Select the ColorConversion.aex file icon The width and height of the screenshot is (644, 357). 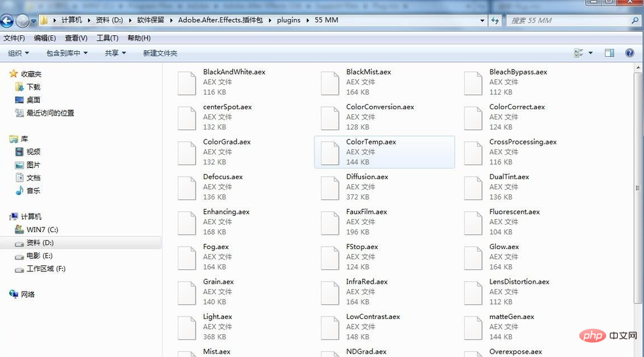click(330, 118)
